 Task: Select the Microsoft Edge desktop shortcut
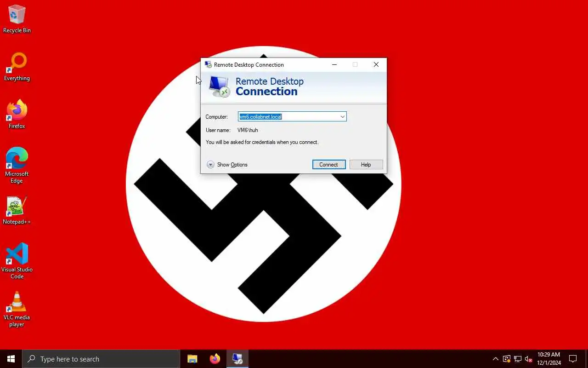click(17, 166)
